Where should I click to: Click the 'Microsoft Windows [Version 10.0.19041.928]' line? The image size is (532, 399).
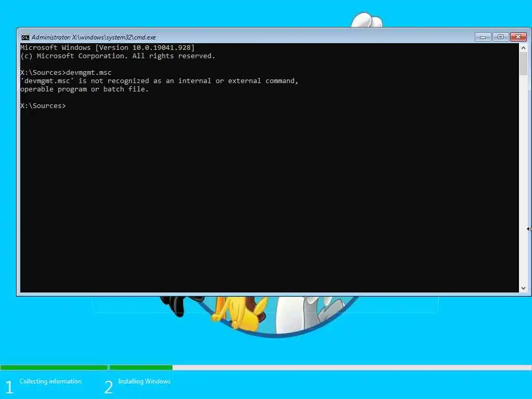107,47
